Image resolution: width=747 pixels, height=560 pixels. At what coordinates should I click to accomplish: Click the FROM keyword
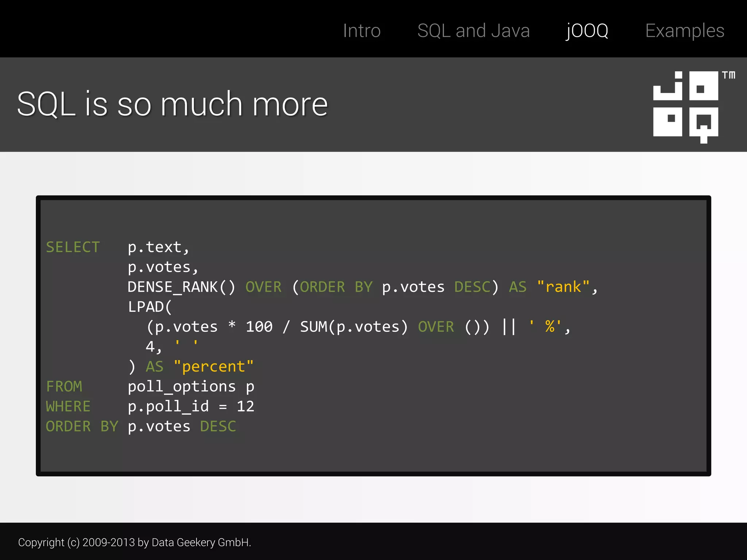click(64, 386)
